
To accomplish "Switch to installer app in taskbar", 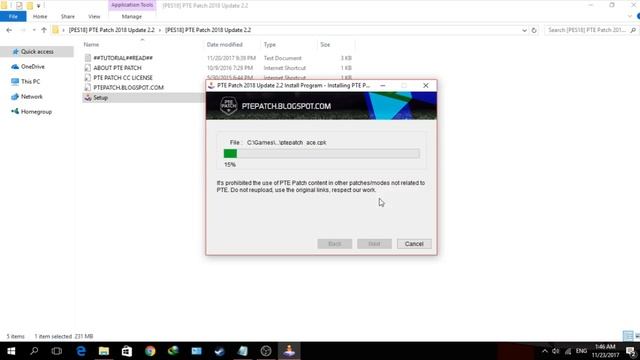I will coord(289,351).
